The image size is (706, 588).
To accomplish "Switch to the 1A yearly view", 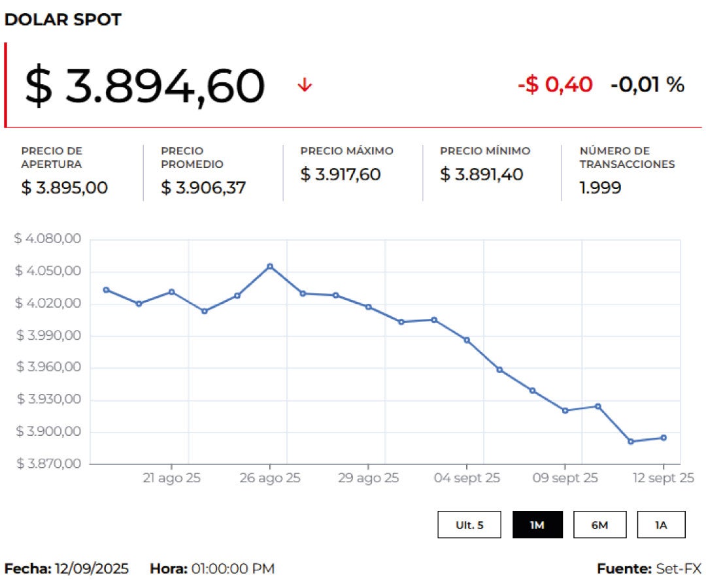I will click(x=661, y=525).
